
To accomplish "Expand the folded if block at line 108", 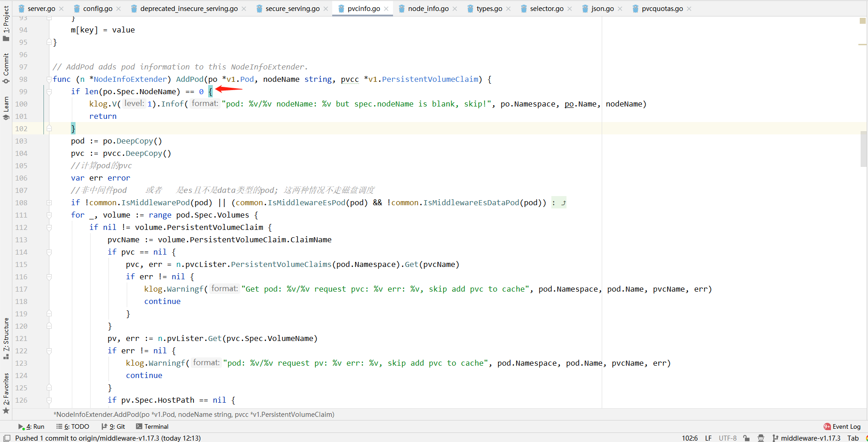I will pyautogui.click(x=49, y=202).
